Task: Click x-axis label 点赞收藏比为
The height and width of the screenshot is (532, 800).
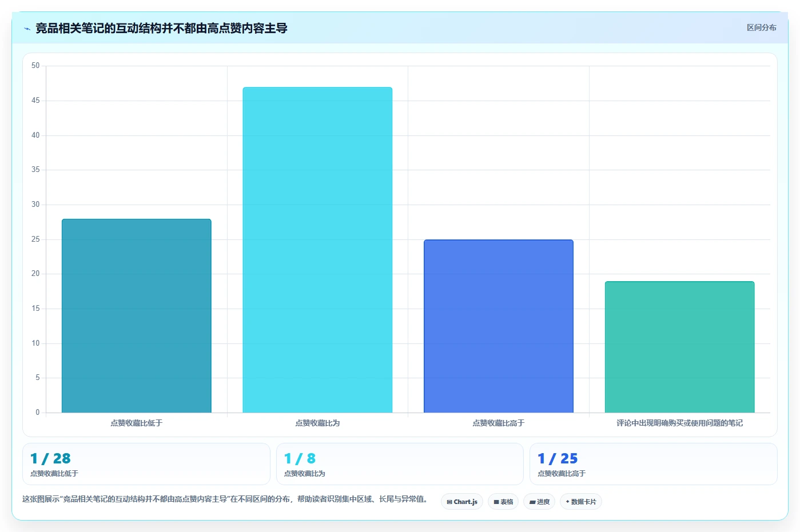Action: [x=317, y=423]
